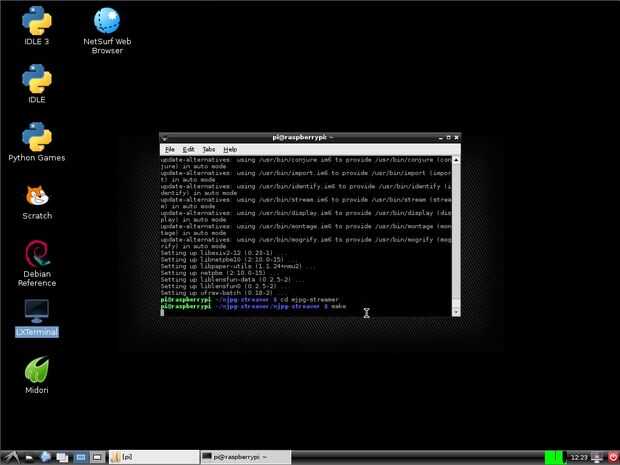Switch to first virtual desktop in pager
The width and height of the screenshot is (620, 465).
click(81, 458)
